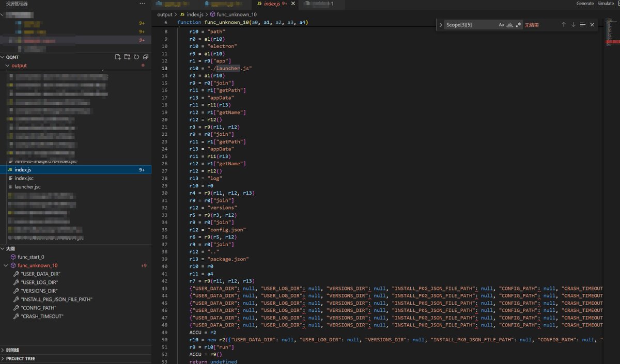Screen dimensions: 620x364
Task: Click function func_unknown_10 sticky header line
Action: pyautogui.click(x=243, y=23)
